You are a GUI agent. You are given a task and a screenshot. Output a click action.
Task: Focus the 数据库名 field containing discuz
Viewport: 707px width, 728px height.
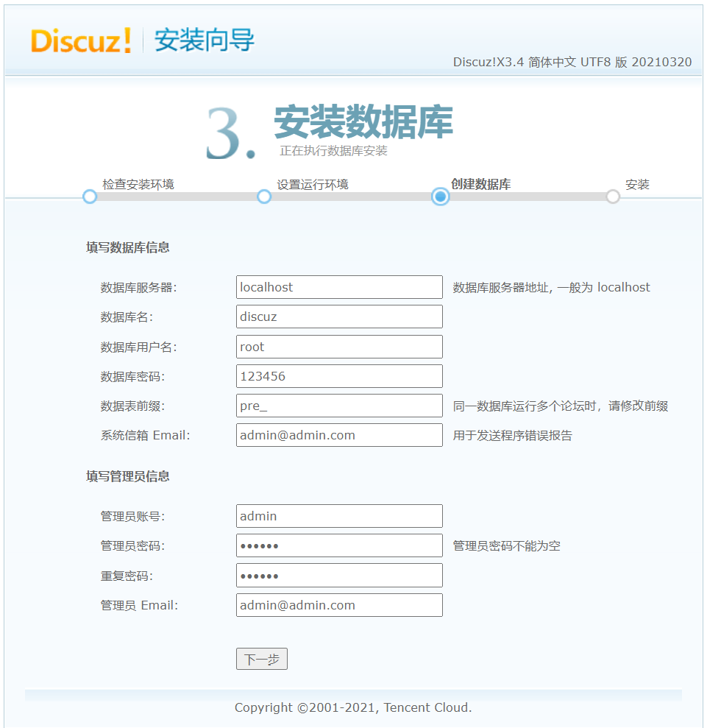click(339, 317)
